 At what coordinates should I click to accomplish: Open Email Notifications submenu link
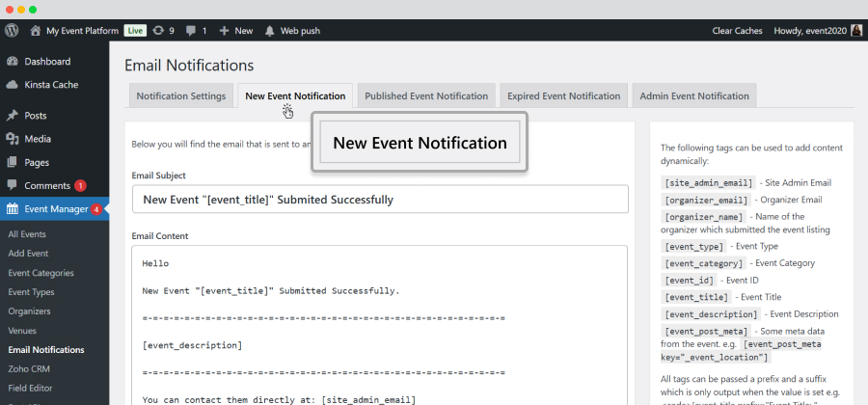tap(46, 350)
